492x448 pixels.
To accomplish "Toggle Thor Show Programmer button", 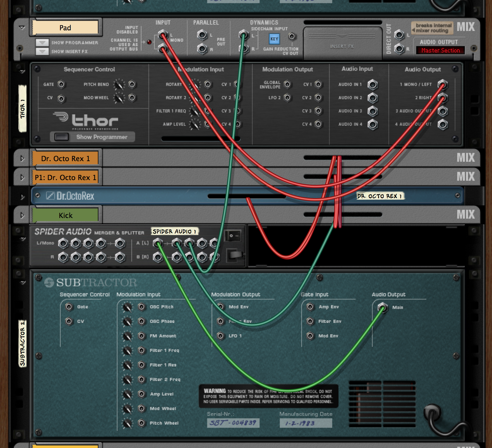I will 62,137.
